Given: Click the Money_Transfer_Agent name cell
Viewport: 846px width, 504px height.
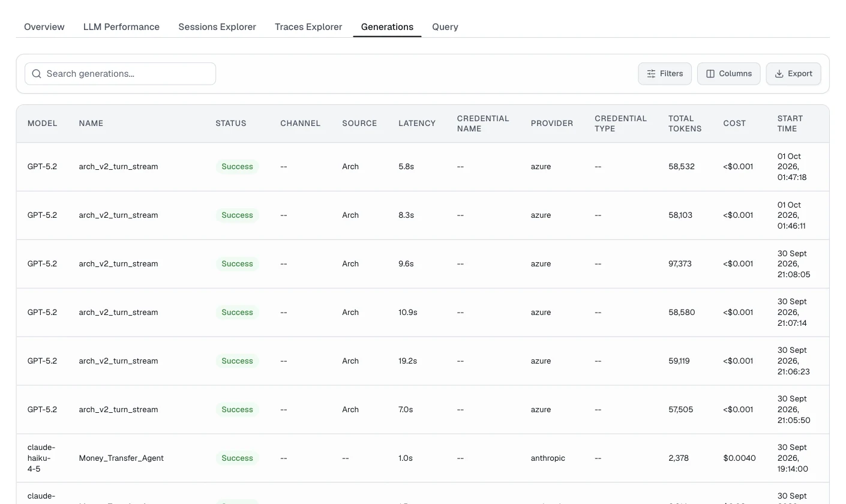Looking at the screenshot, I should coord(121,458).
